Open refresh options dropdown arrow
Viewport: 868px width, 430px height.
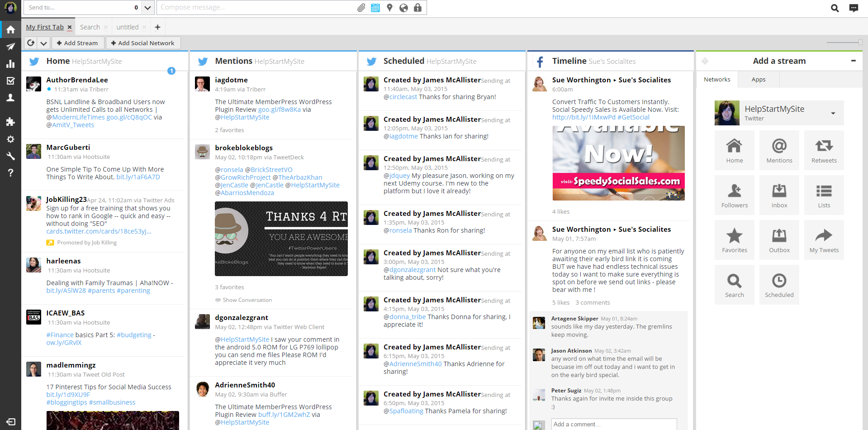coord(43,43)
